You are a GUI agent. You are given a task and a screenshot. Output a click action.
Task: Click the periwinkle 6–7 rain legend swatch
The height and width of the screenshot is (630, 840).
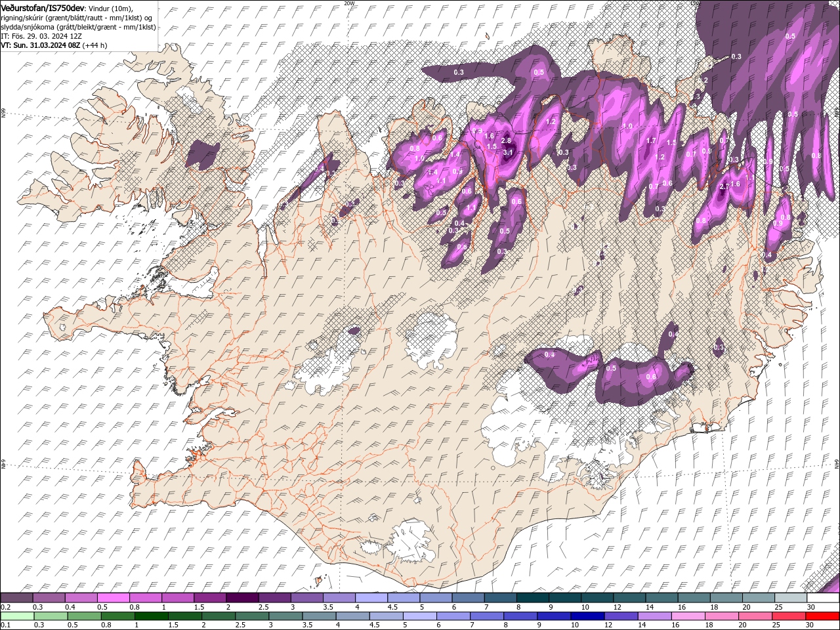click(x=453, y=616)
